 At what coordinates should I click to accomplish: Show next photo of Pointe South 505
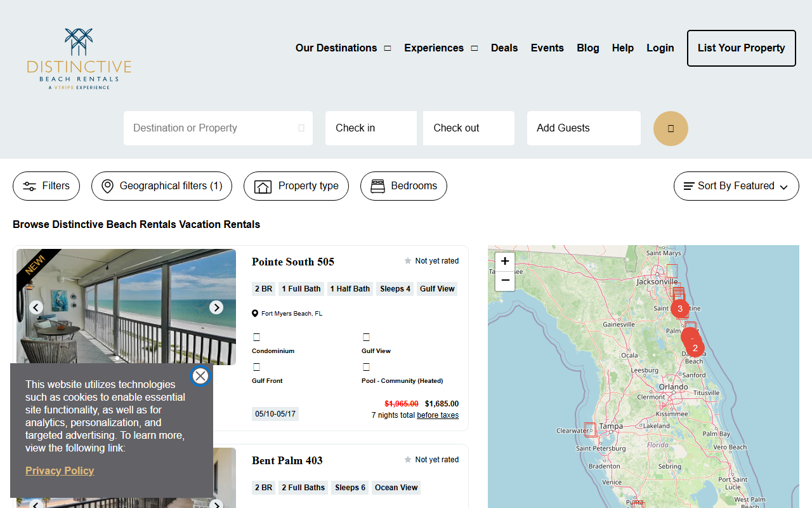click(x=216, y=307)
